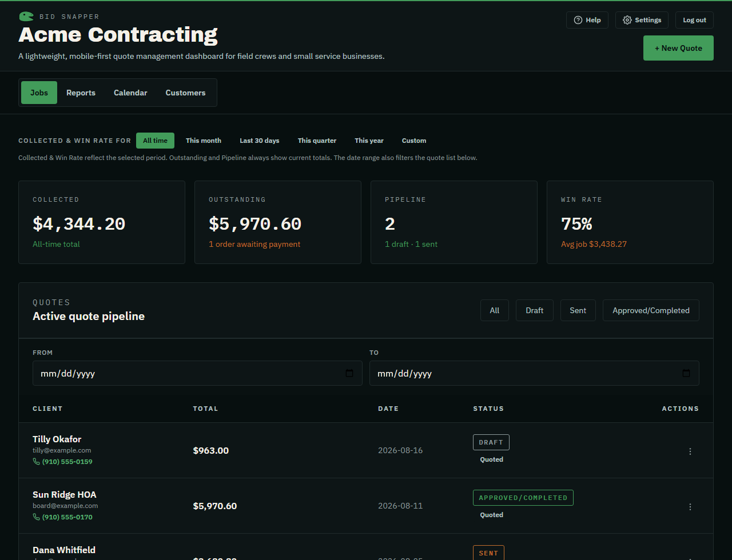Open actions menu for Sun Ridge HOA row
The image size is (732, 560).
pos(690,506)
